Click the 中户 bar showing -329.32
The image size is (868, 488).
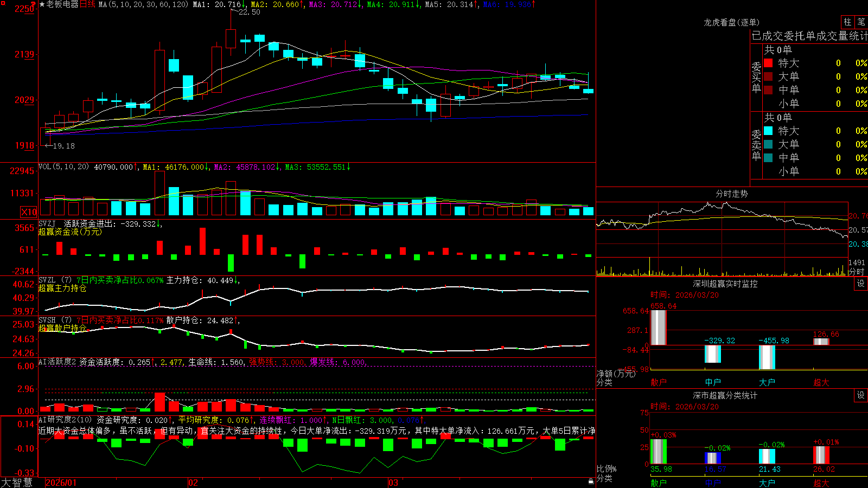click(713, 354)
